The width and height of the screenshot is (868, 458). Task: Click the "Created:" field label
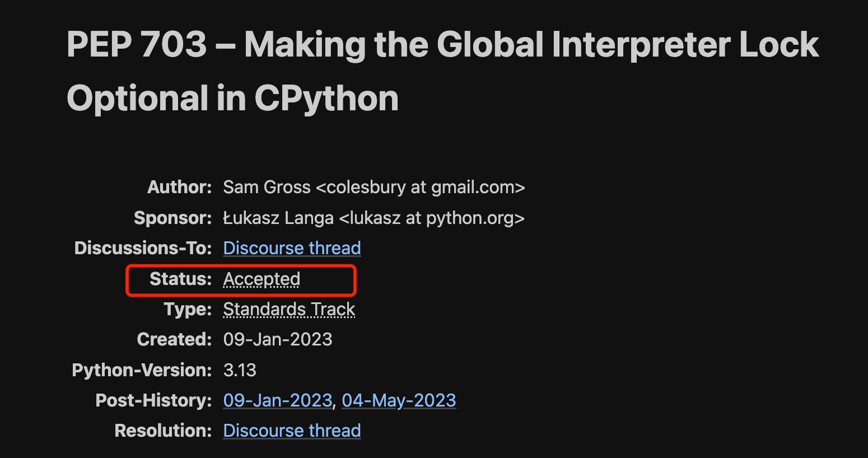(x=174, y=339)
